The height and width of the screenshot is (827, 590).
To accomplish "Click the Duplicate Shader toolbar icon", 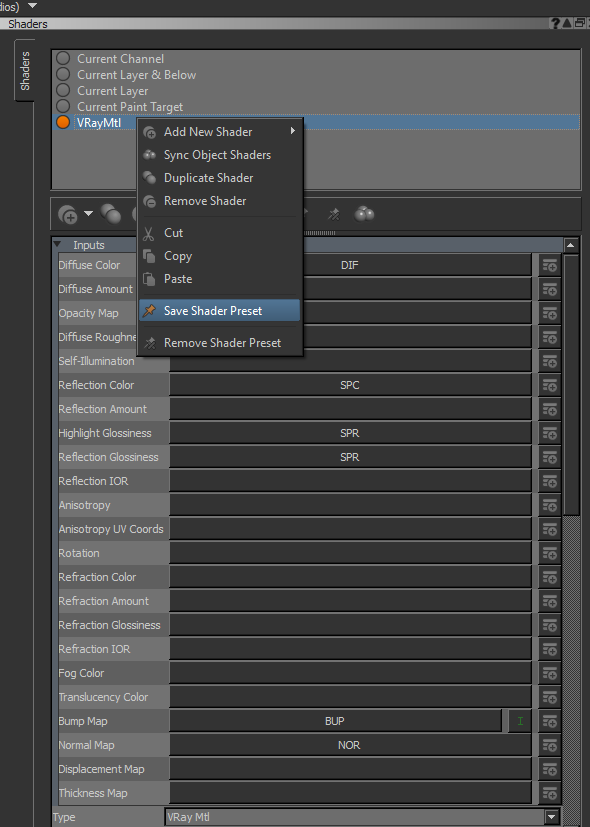I will [111, 214].
